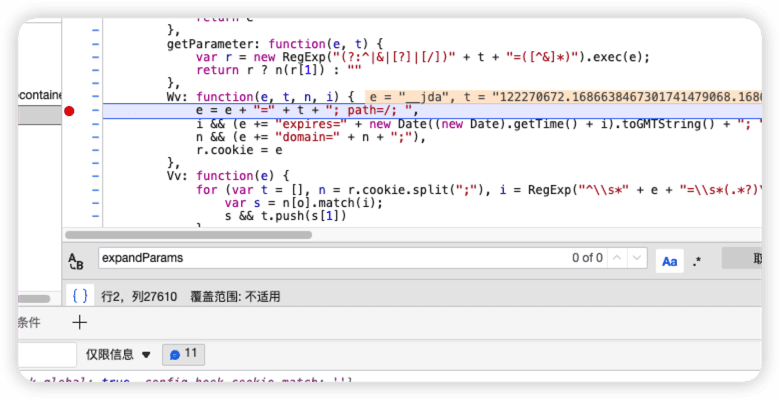The image size is (780, 400).
Task: Jump to next search match arrow
Action: 638,258
